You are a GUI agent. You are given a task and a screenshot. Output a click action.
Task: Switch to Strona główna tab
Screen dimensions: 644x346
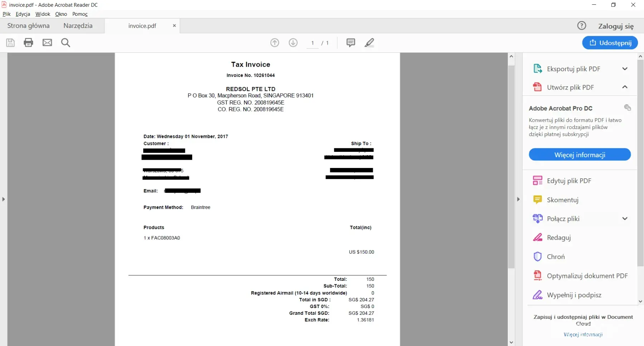[28, 25]
